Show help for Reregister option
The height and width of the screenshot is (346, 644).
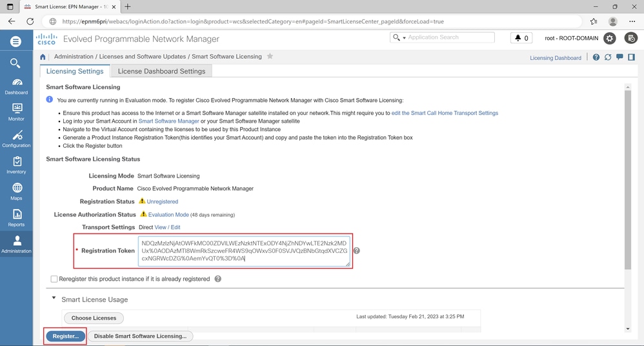217,279
